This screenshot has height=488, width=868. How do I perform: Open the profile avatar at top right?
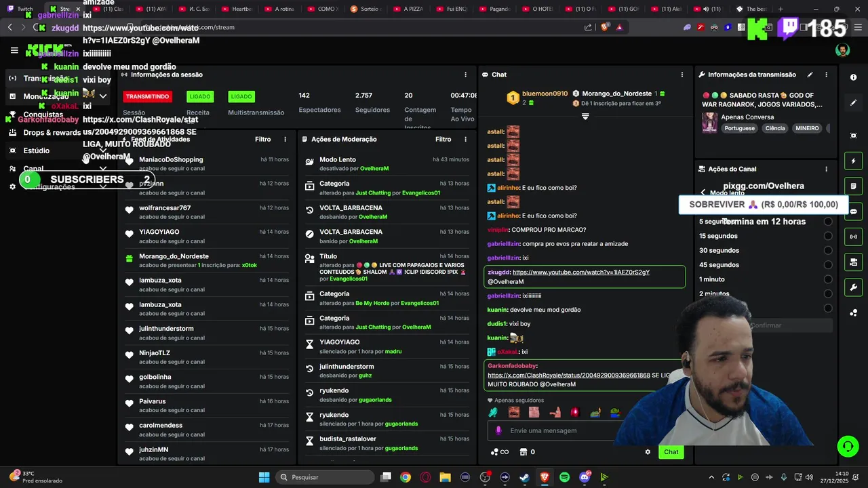pos(842,50)
